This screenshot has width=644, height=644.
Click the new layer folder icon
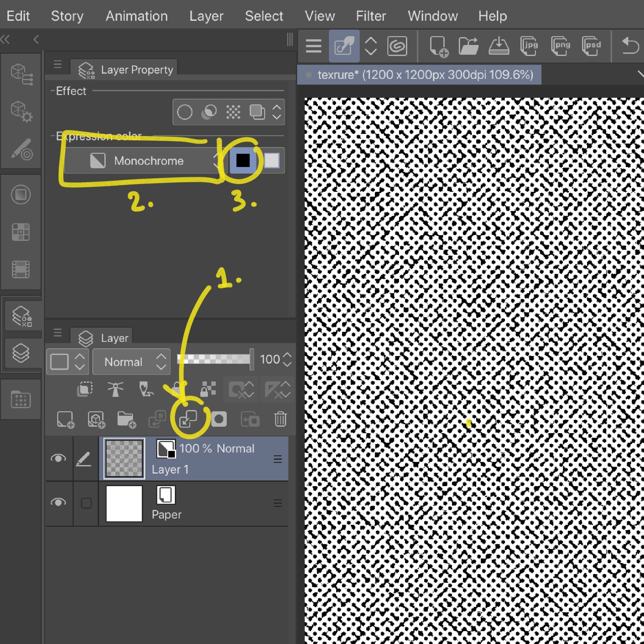pos(126,419)
